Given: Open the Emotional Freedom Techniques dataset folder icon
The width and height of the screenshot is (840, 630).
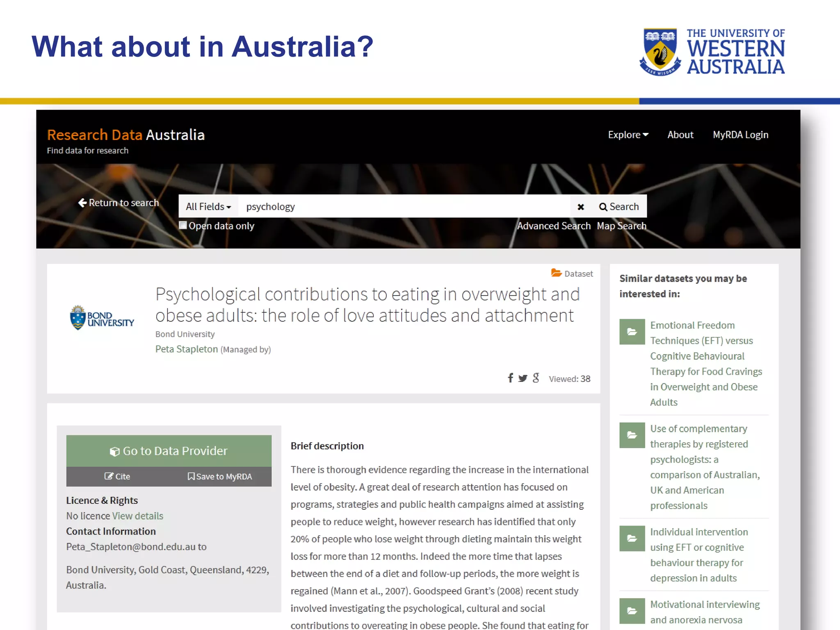Looking at the screenshot, I should point(632,331).
